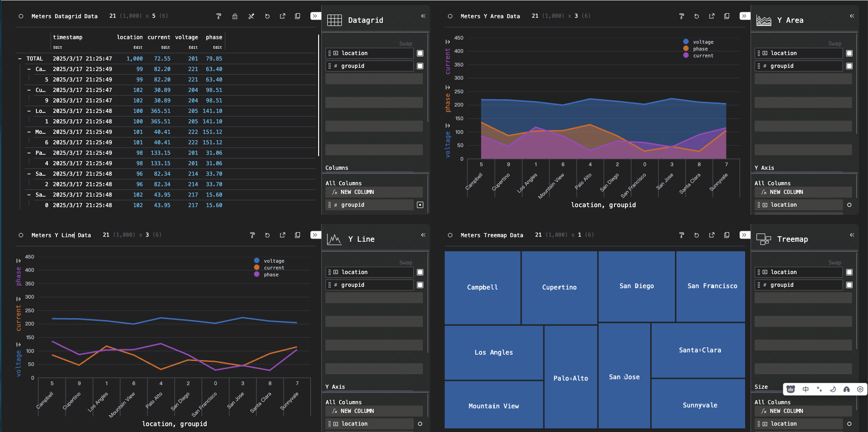Toggle the edit lock icon in Datagrid toolbar

235,16
